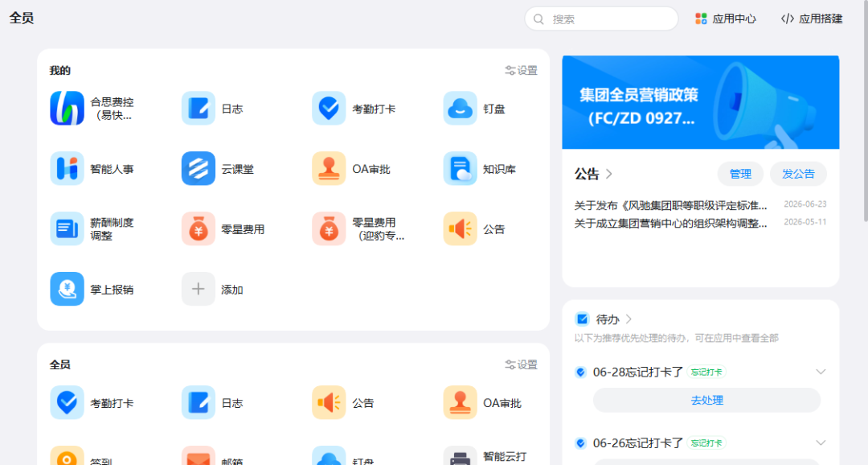The height and width of the screenshot is (465, 868).
Task: Open 日志 in 我的 section
Action: (199, 109)
